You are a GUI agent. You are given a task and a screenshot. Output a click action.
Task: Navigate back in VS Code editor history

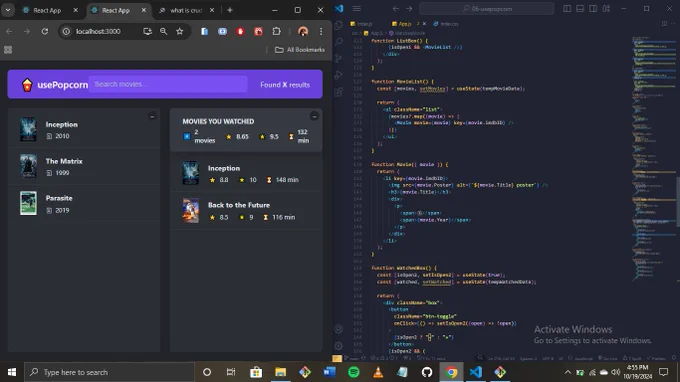point(396,8)
